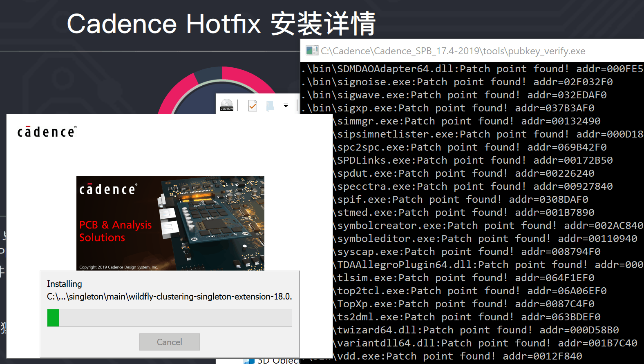Click the sigxp.exe patch line in console
Viewport: 644px width, 364px height.
448,108
